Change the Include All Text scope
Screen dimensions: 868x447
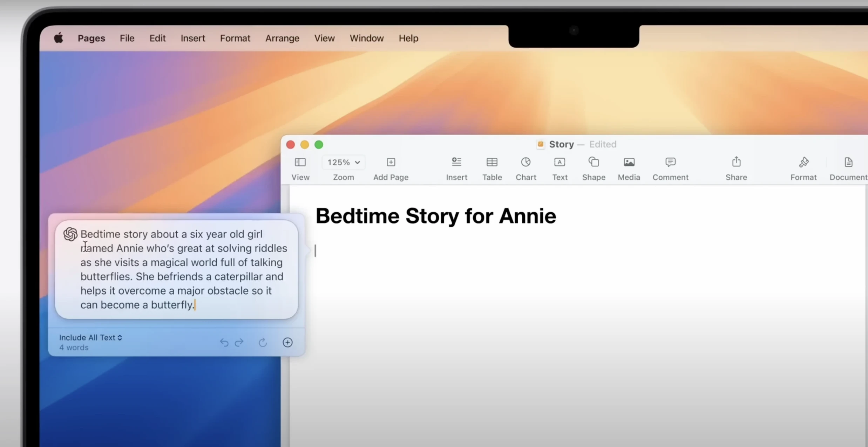pos(90,337)
